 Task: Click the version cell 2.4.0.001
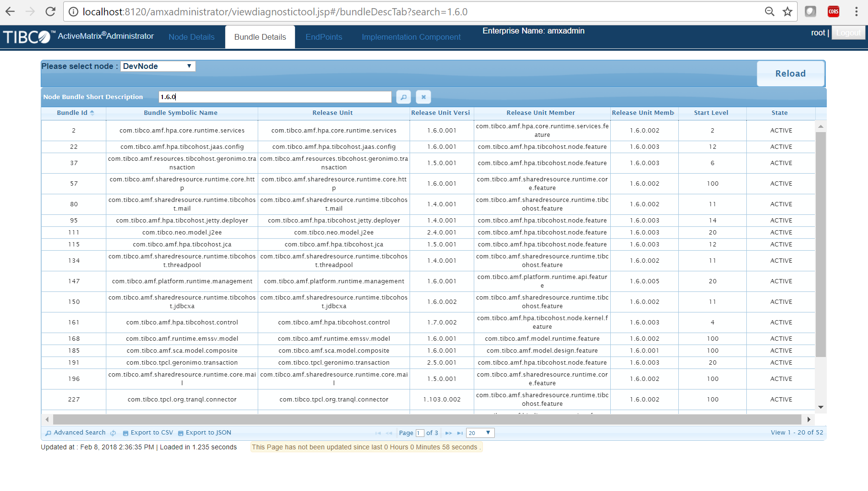(x=442, y=233)
